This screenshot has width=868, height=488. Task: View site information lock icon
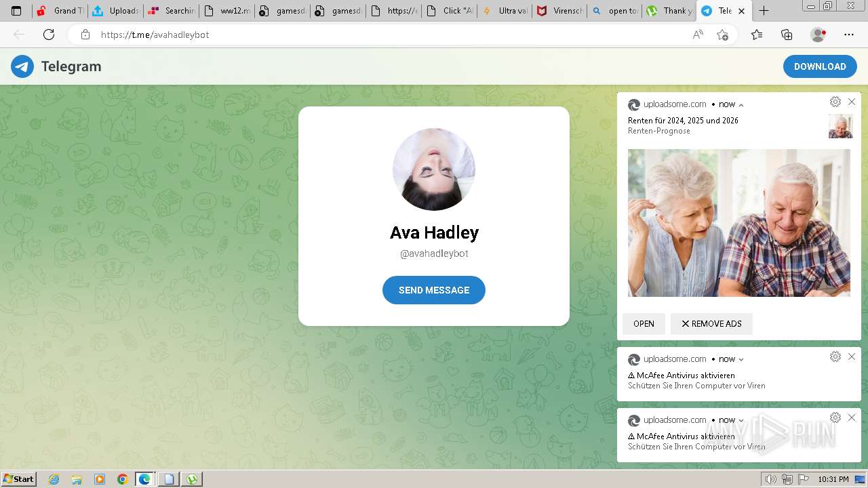85,35
